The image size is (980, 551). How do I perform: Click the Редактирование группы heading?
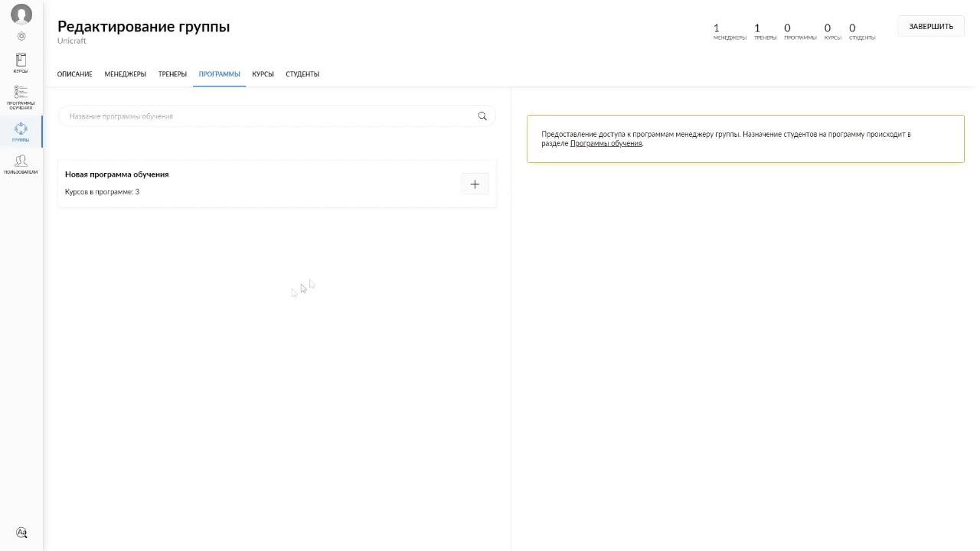144,26
